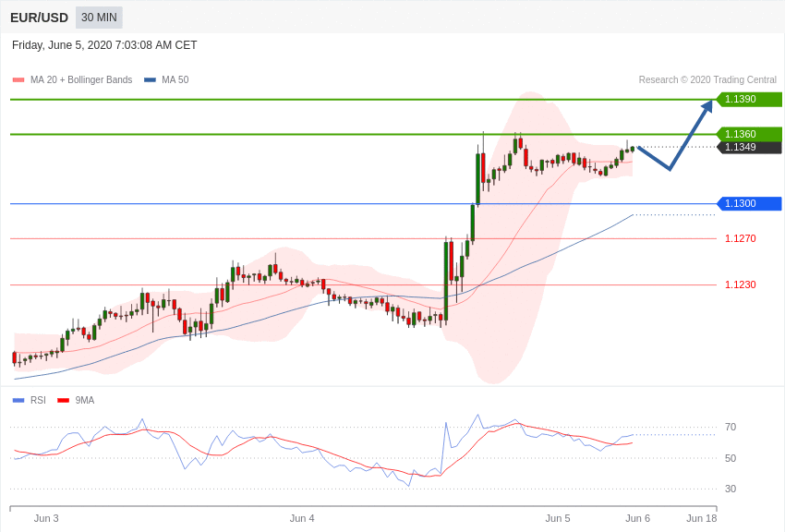
Task: Click the Jun 4 date axis label
Action: [302, 518]
